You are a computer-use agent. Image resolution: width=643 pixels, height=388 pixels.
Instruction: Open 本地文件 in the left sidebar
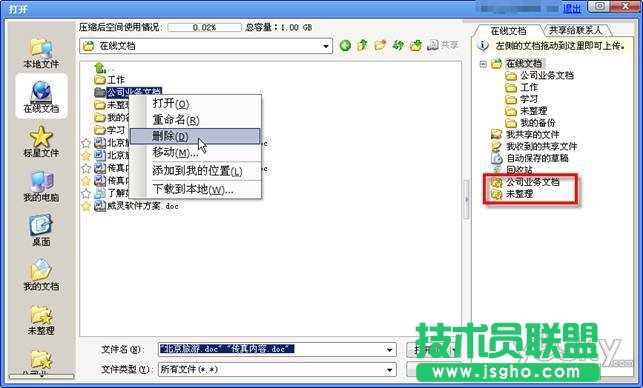pyautogui.click(x=41, y=53)
